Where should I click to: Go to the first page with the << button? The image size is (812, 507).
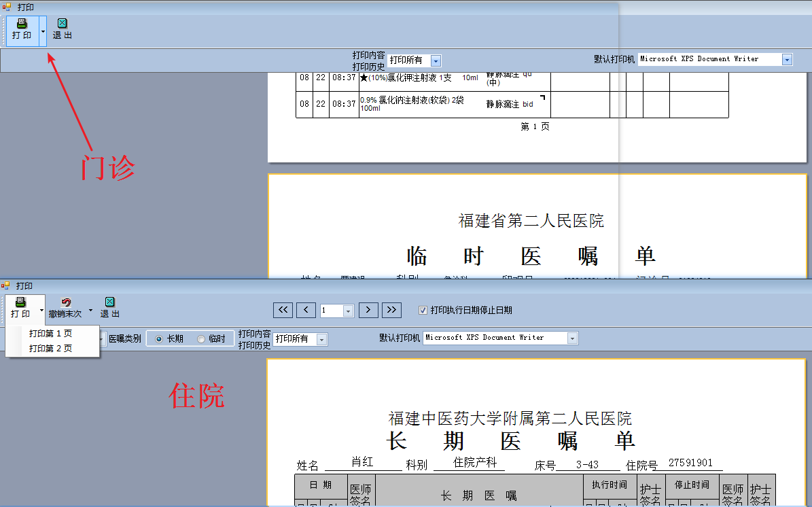point(283,310)
